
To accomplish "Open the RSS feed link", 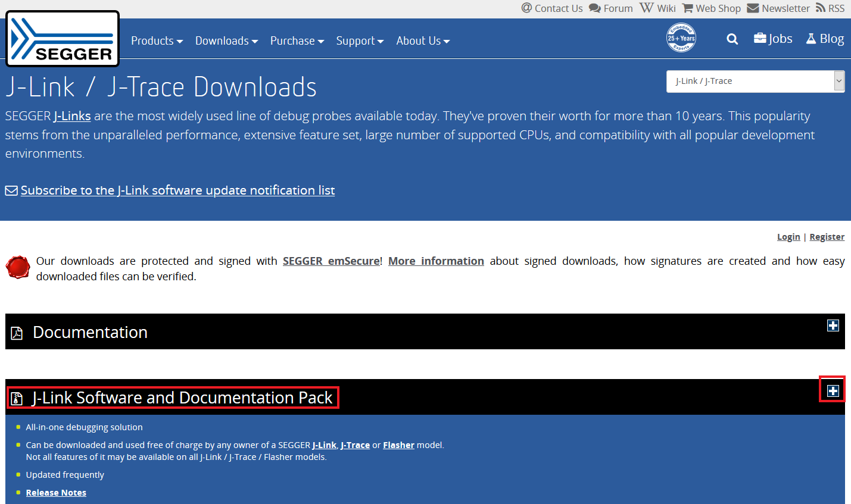I will (x=830, y=8).
